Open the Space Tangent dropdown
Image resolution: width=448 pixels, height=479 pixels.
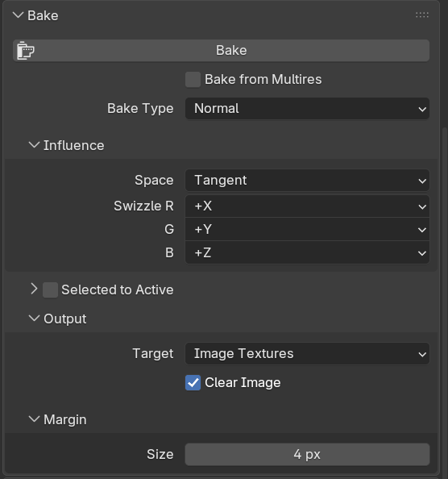[x=307, y=181]
